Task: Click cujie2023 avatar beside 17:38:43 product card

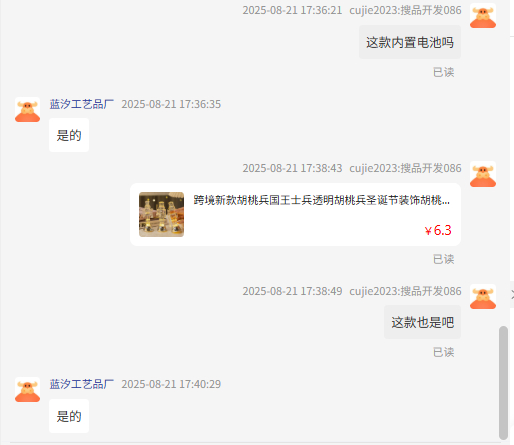Action: pos(483,174)
